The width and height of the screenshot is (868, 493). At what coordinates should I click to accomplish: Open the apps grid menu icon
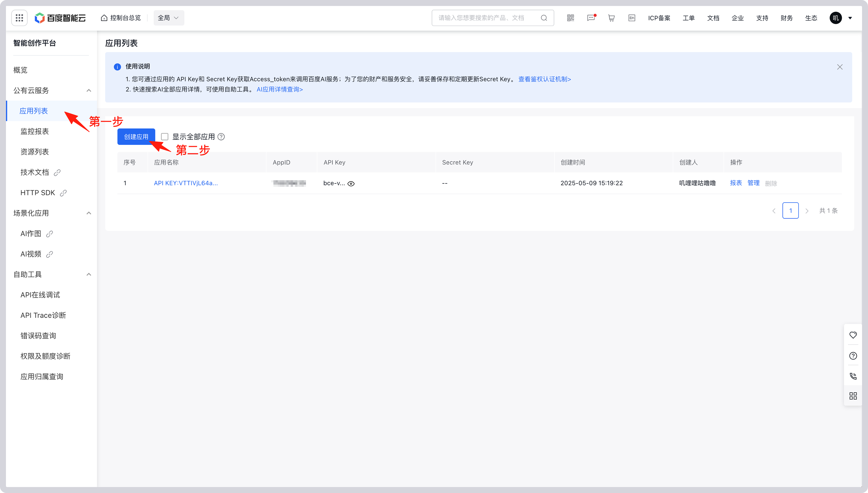[x=19, y=18]
